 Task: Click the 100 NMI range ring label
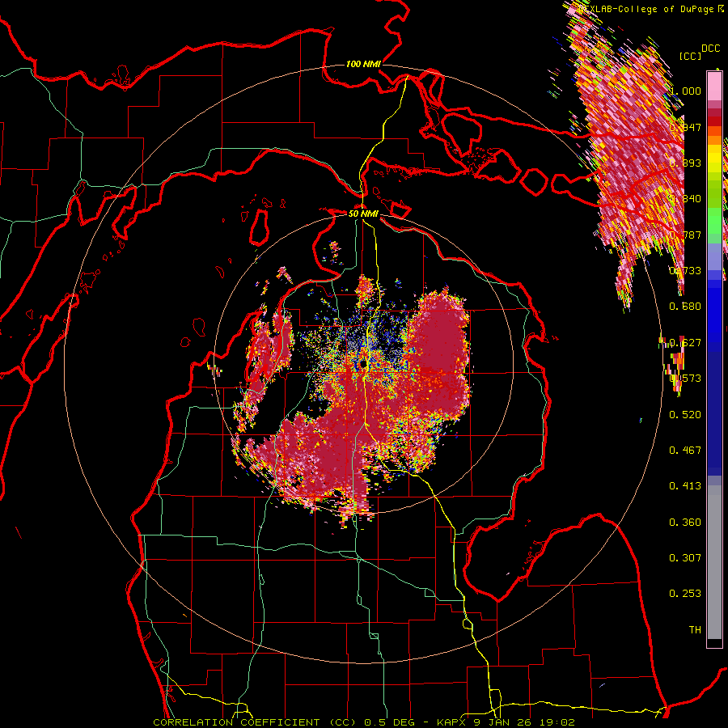coord(363,64)
